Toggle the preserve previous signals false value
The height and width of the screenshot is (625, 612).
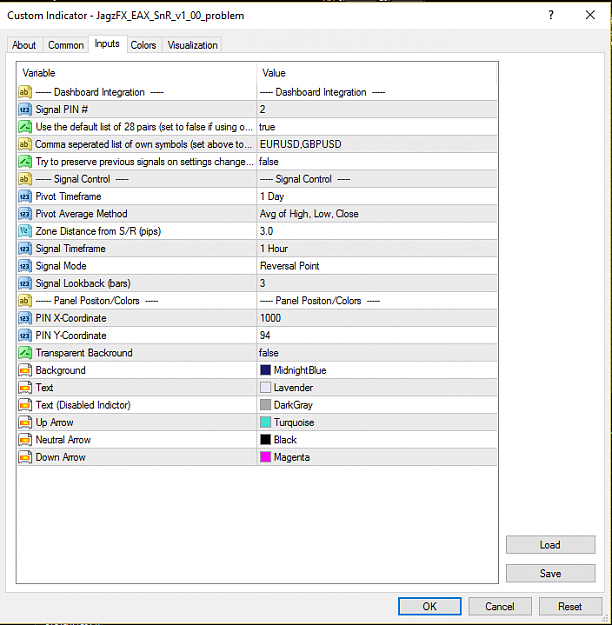click(377, 161)
